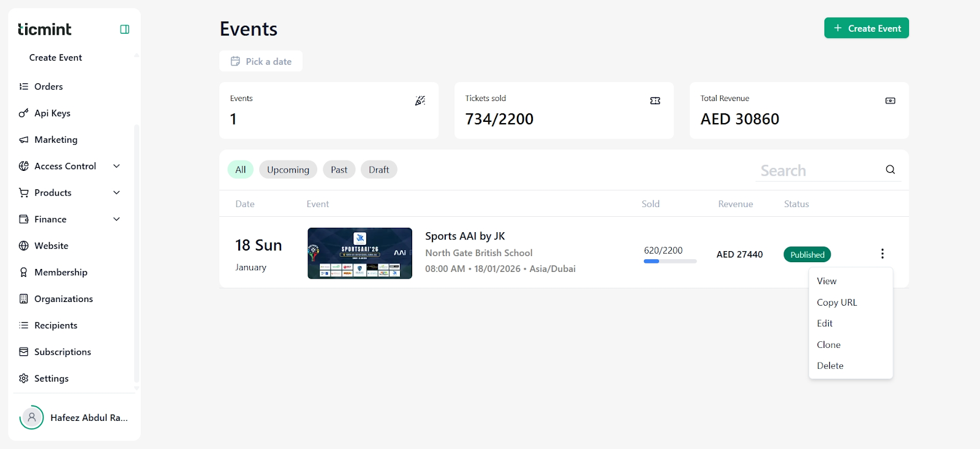This screenshot has height=449, width=980.
Task: Click the party popper icon on Events card
Action: (x=420, y=100)
